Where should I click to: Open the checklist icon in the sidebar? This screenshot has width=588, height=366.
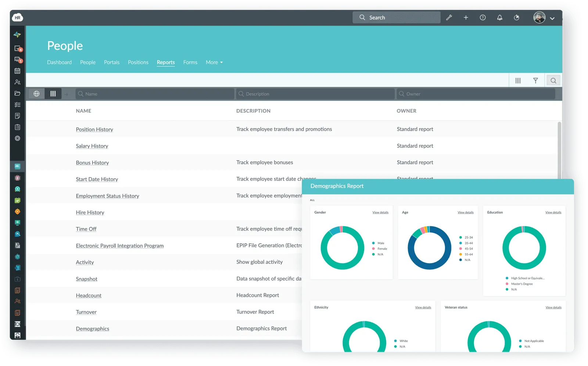(17, 105)
